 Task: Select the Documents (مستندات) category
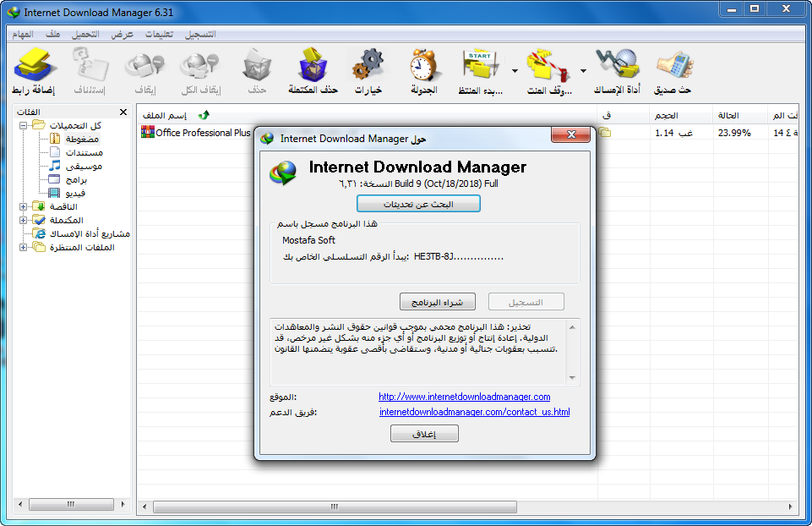[84, 152]
